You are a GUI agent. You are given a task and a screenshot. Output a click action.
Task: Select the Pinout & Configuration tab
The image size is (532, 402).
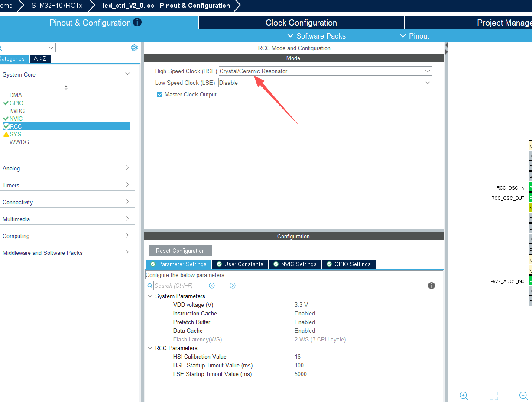[x=99, y=23]
